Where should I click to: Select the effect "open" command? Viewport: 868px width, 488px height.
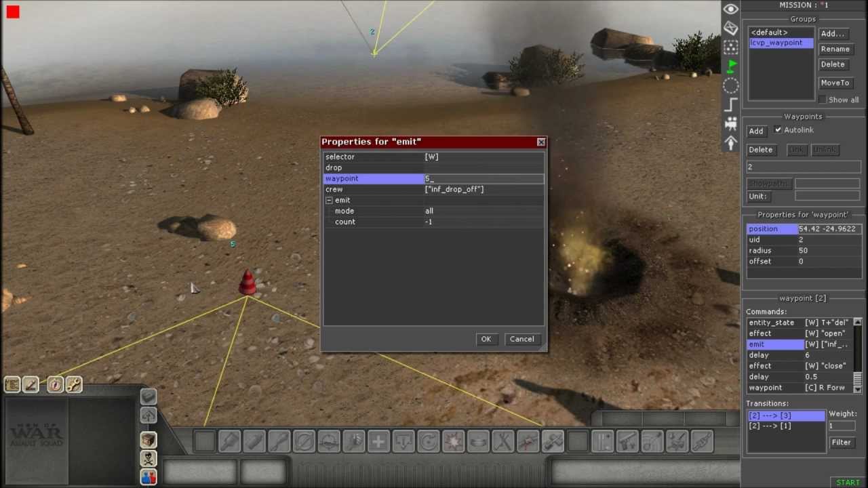tap(800, 333)
